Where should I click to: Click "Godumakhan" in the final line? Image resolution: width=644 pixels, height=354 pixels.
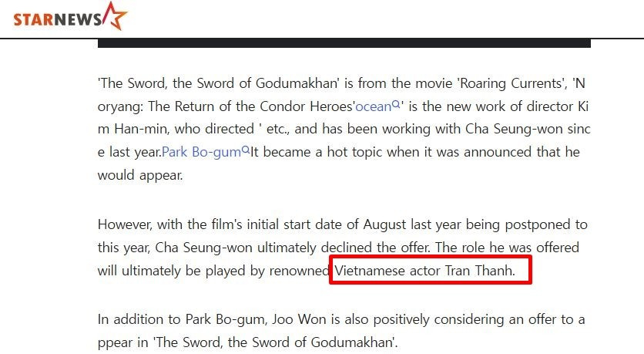point(357,342)
